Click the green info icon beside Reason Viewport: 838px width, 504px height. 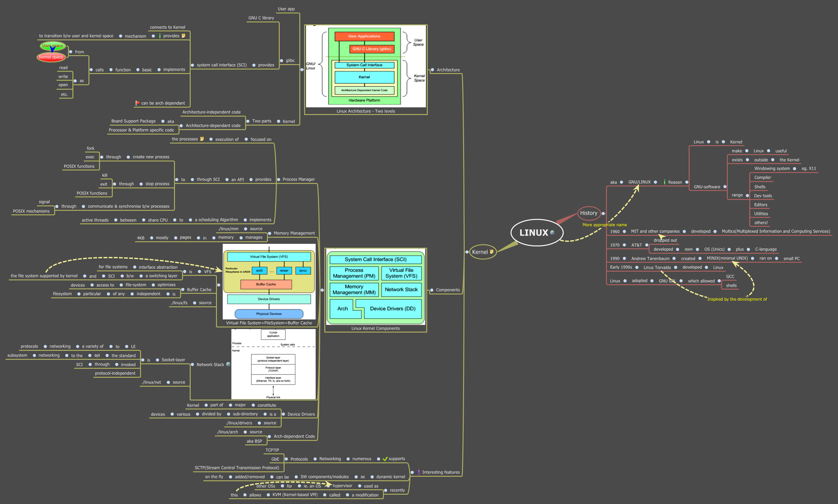(664, 182)
